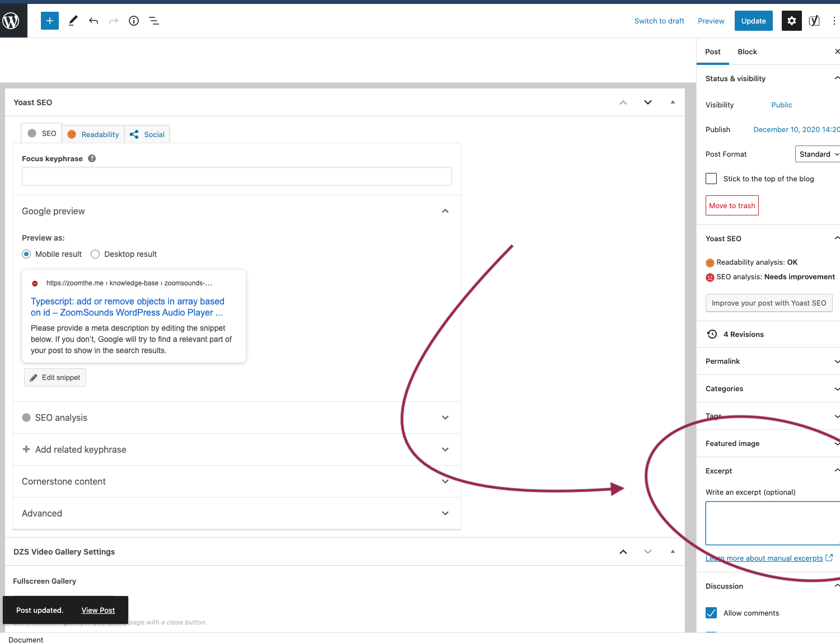Viewport: 840px width, 643px height.
Task: Move Yoast SEO panel down
Action: [x=648, y=102]
